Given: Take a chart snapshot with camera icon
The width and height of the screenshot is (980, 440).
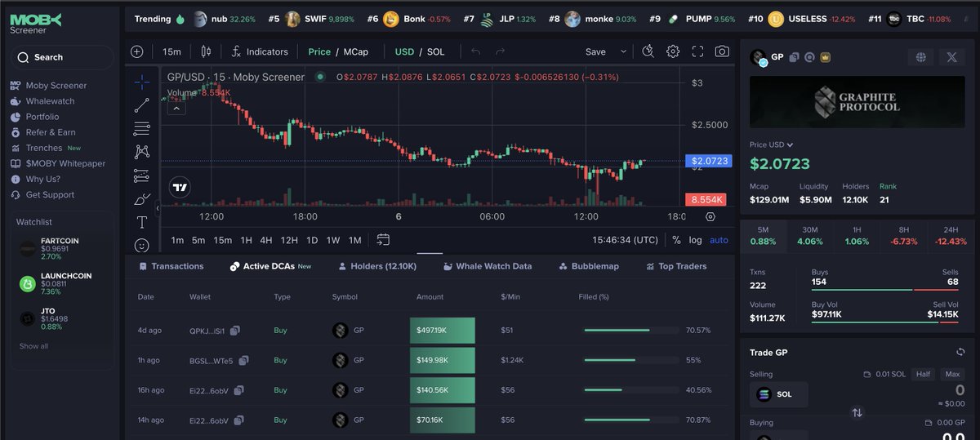Looking at the screenshot, I should (x=722, y=51).
